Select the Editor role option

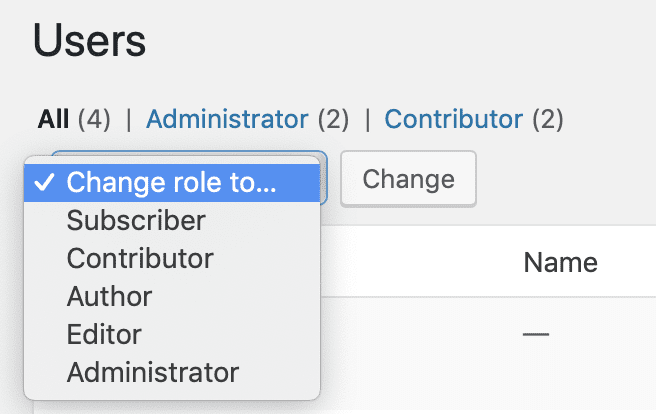[172, 335]
